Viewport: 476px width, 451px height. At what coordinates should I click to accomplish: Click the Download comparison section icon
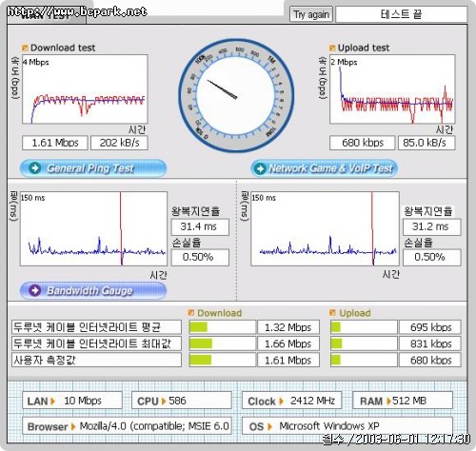coord(191,313)
